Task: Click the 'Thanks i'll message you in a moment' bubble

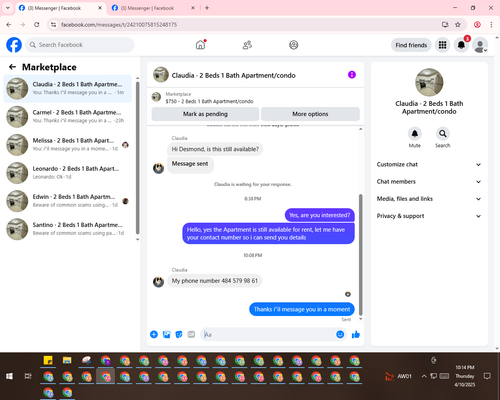Action: (x=302, y=309)
